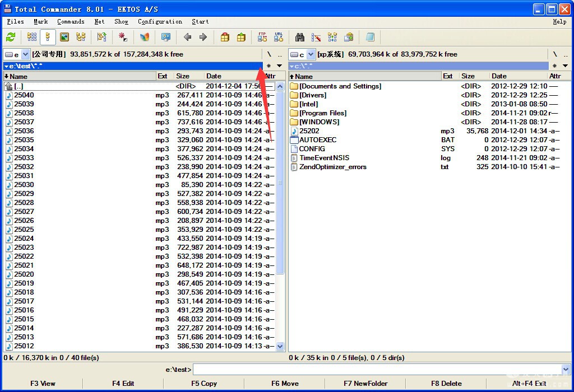Click the left panel e:\test\*.* path bar
Viewport: 574px width, 392px height.
coord(133,66)
